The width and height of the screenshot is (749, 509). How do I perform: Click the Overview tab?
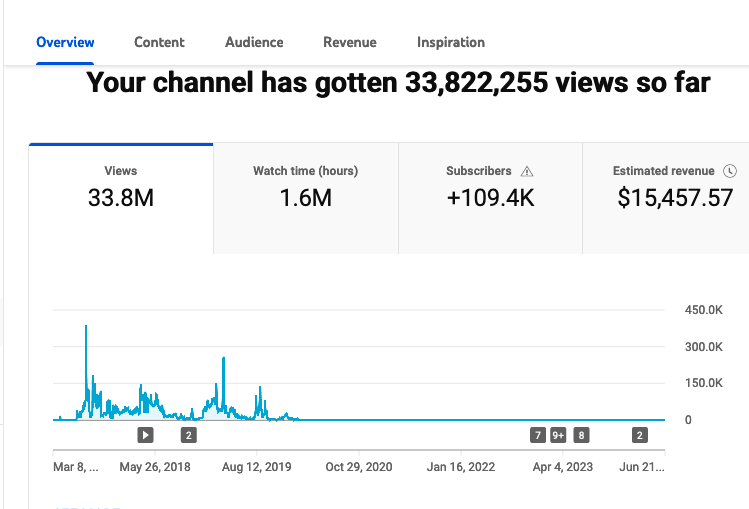[65, 42]
